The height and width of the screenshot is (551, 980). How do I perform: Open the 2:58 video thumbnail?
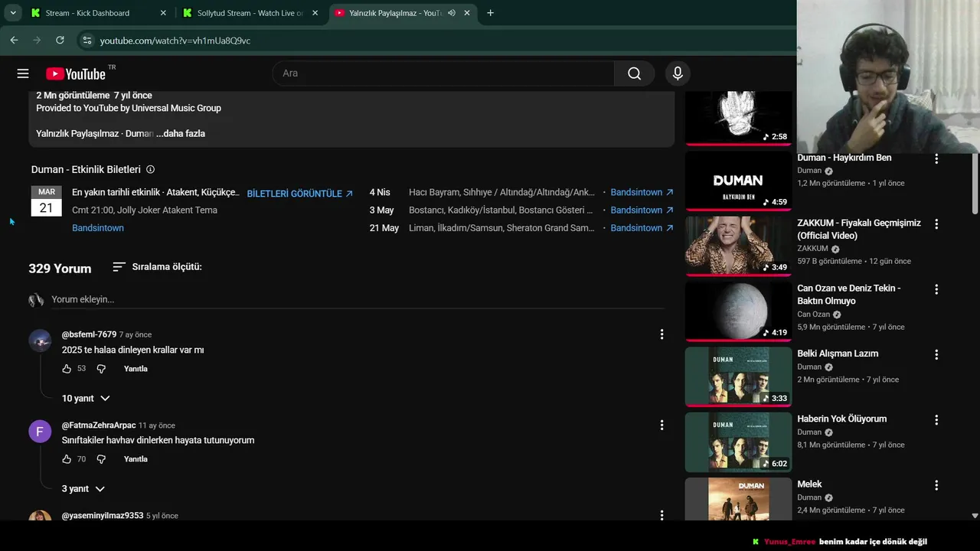tap(738, 118)
